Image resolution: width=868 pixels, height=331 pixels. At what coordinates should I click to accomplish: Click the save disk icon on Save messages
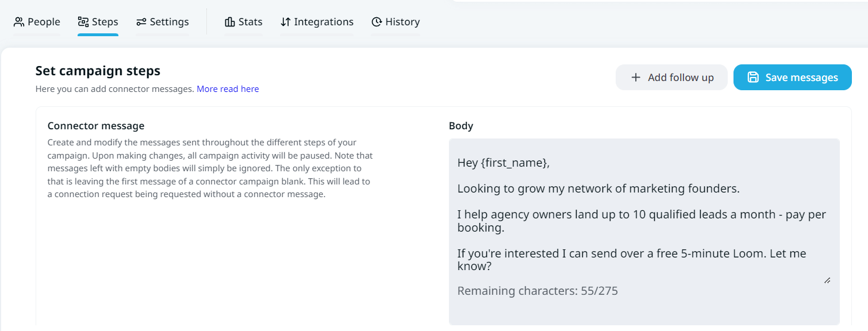click(753, 76)
